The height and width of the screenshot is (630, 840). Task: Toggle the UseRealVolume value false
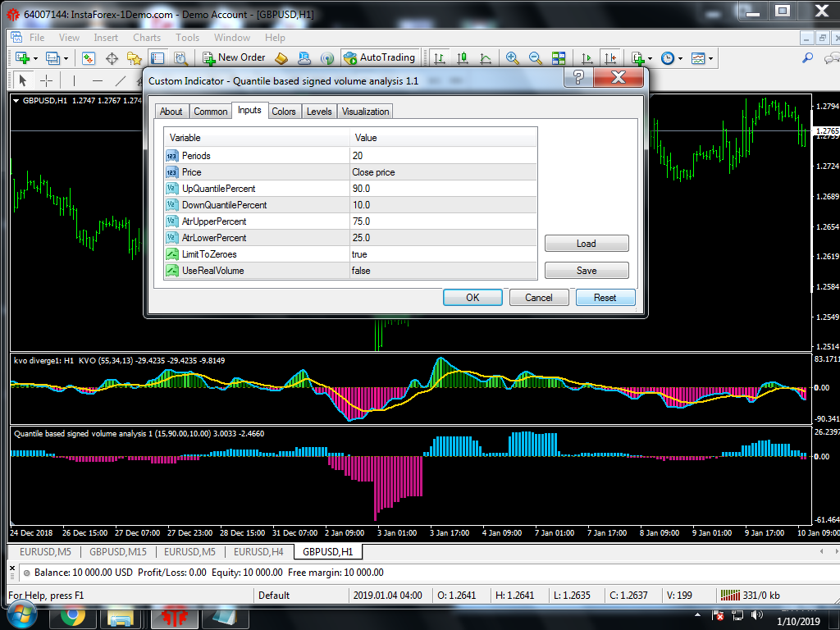(x=443, y=271)
